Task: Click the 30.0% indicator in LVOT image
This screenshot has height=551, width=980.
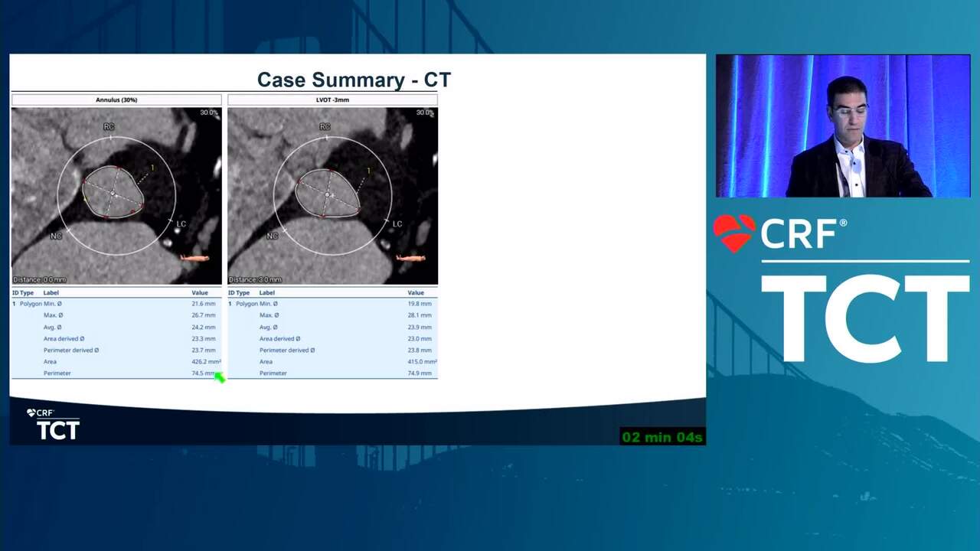Action: [x=425, y=112]
